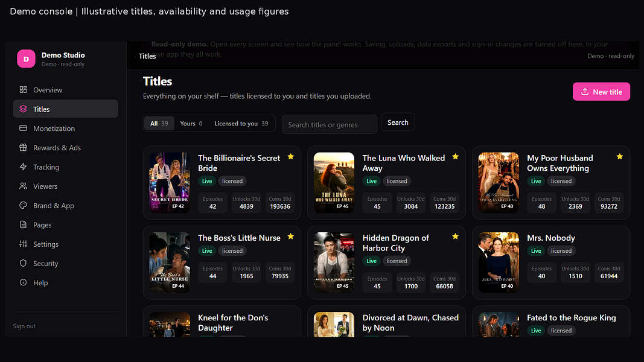Image resolution: width=644 pixels, height=362 pixels.
Task: Select the Yours 0 filter tab
Action: click(191, 123)
